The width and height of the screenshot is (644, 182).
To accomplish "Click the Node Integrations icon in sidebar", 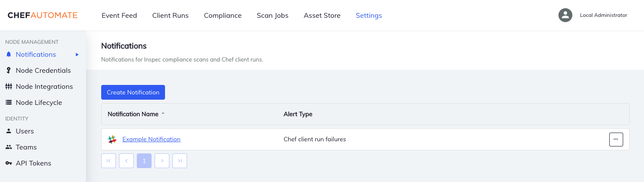I will point(8,87).
